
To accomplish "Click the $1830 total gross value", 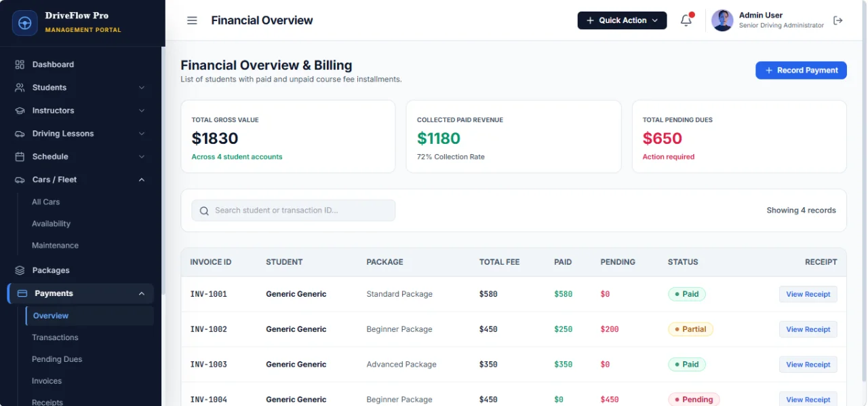I will (x=215, y=139).
